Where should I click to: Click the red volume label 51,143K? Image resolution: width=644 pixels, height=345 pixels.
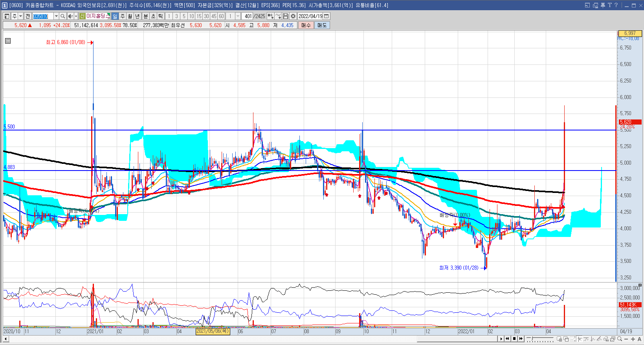[x=630, y=305]
